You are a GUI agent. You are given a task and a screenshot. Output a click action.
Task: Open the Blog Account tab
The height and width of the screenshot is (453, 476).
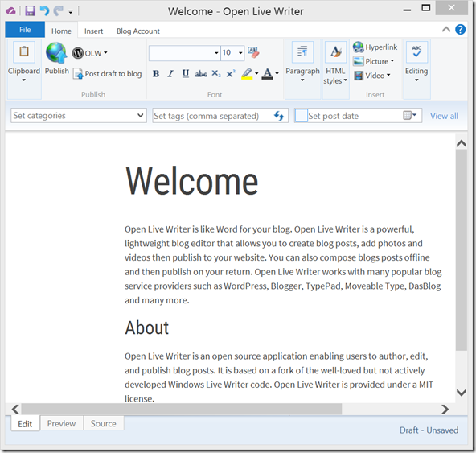pos(138,31)
